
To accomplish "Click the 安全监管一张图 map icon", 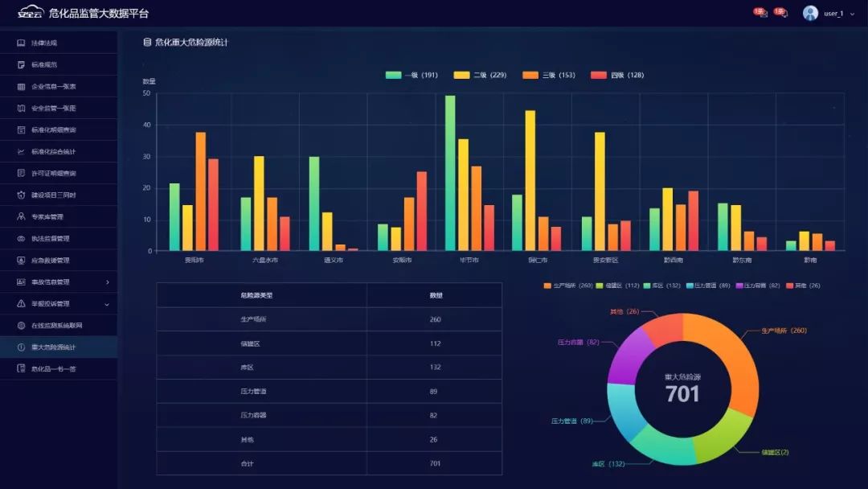I will [22, 108].
